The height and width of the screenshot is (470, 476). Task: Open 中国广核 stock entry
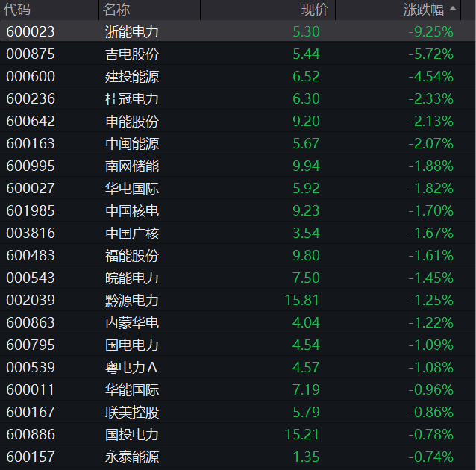click(132, 233)
